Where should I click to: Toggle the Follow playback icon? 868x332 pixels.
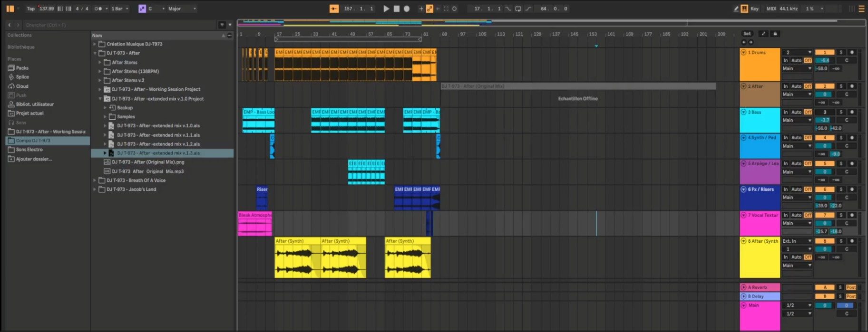[x=334, y=9]
